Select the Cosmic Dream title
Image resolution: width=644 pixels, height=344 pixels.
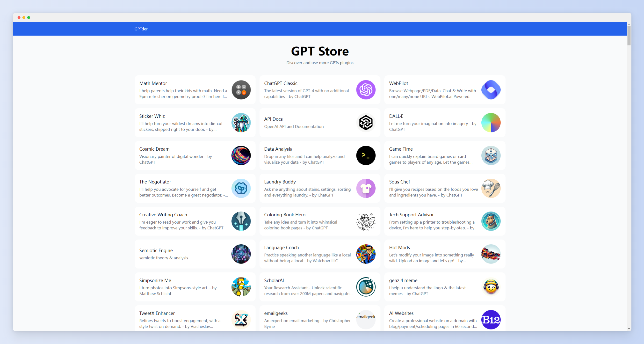(154, 149)
